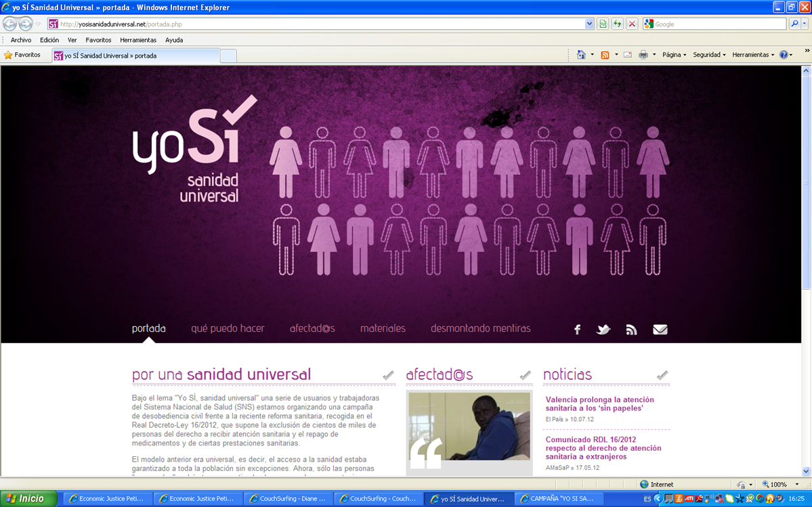Image resolution: width=812 pixels, height=507 pixels.
Task: Open the Favoritos menu in menu bar
Action: 98,40
